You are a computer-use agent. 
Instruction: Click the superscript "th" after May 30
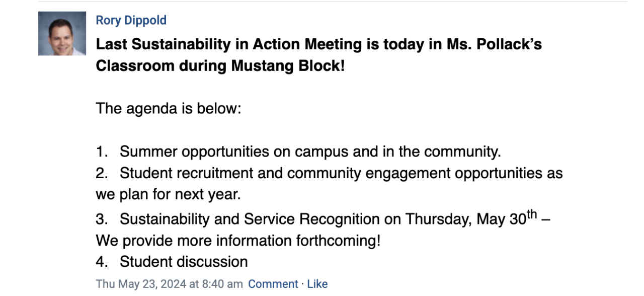[x=531, y=214]
